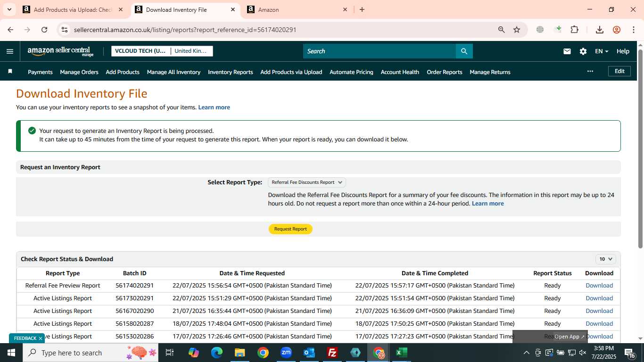Click Learn more in the report description
This screenshot has width=644, height=362.
(487, 204)
